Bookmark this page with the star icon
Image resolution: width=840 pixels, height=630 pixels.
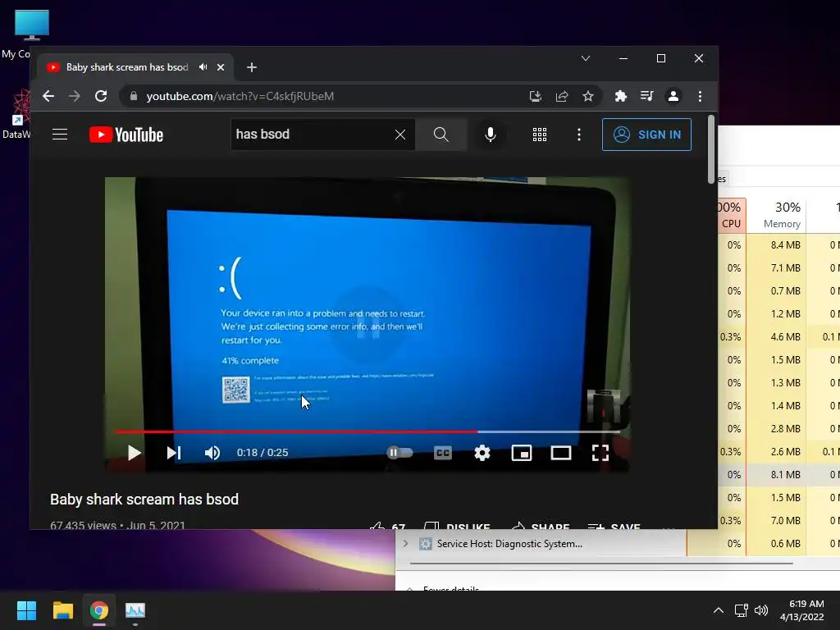pos(587,96)
